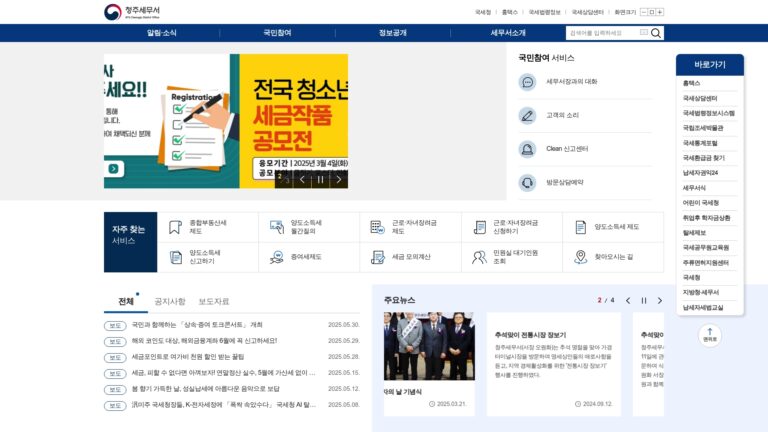
Task: Open 찾아오시는 길 map pin icon
Action: (580, 257)
